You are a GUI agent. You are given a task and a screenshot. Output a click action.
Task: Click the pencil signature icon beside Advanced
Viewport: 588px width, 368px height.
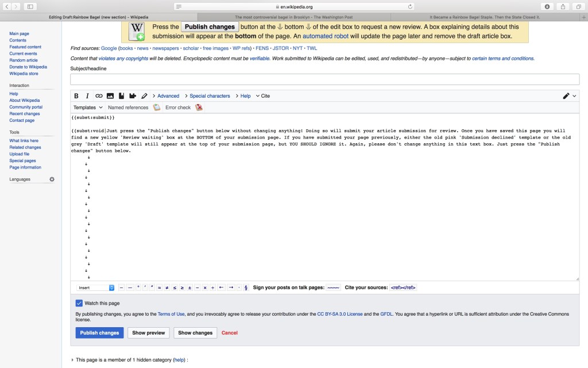tap(144, 96)
